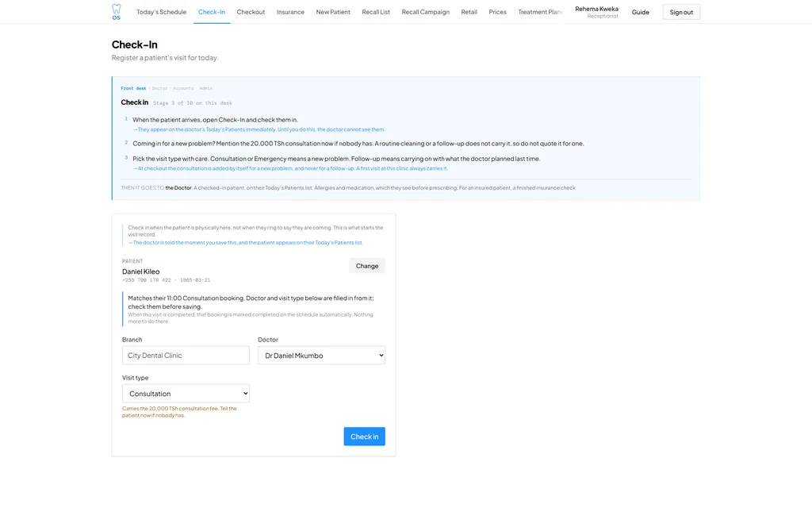The height and width of the screenshot is (508, 812).
Task: Select the Check-In tab
Action: click(x=211, y=12)
